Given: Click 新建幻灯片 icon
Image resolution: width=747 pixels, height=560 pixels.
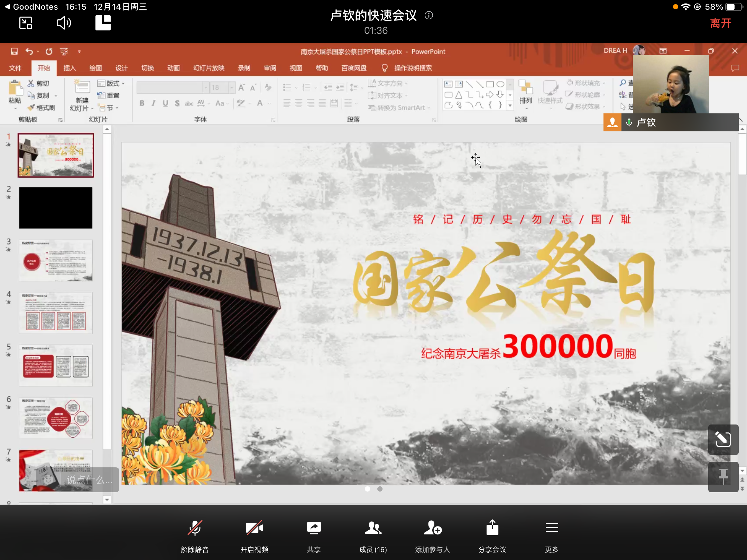Looking at the screenshot, I should click(82, 86).
